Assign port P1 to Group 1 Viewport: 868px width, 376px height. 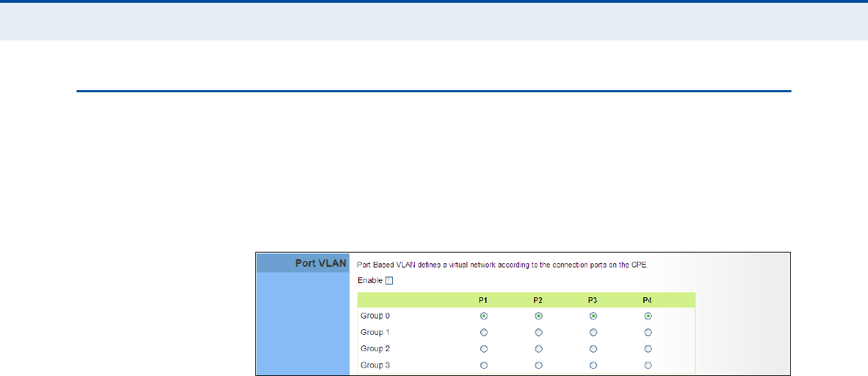[x=484, y=332]
